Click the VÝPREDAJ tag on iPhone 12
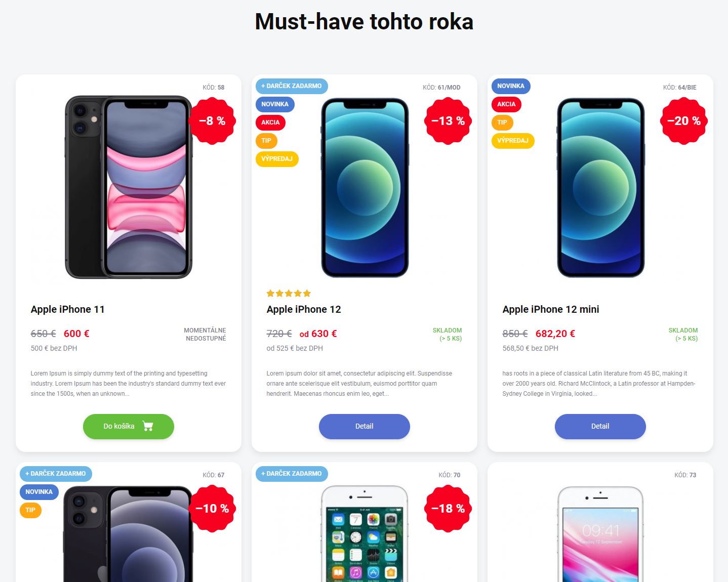Image resolution: width=728 pixels, height=582 pixels. [x=277, y=159]
